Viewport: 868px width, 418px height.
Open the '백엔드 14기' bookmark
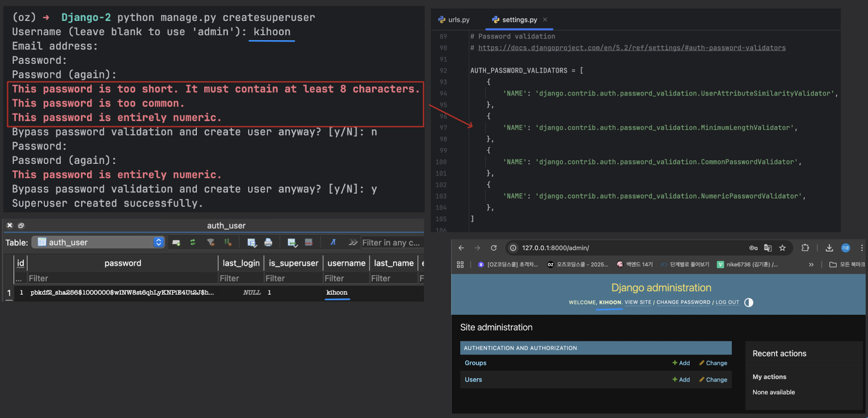pos(635,265)
